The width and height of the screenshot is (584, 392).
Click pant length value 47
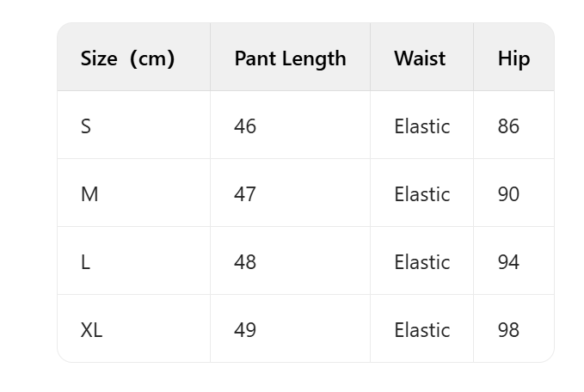[x=245, y=194]
